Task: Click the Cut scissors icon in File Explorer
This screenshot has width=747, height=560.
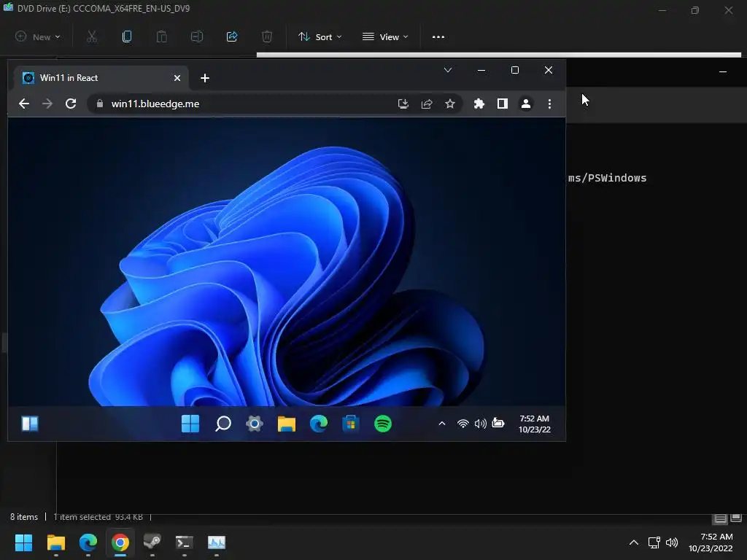Action: click(x=92, y=36)
